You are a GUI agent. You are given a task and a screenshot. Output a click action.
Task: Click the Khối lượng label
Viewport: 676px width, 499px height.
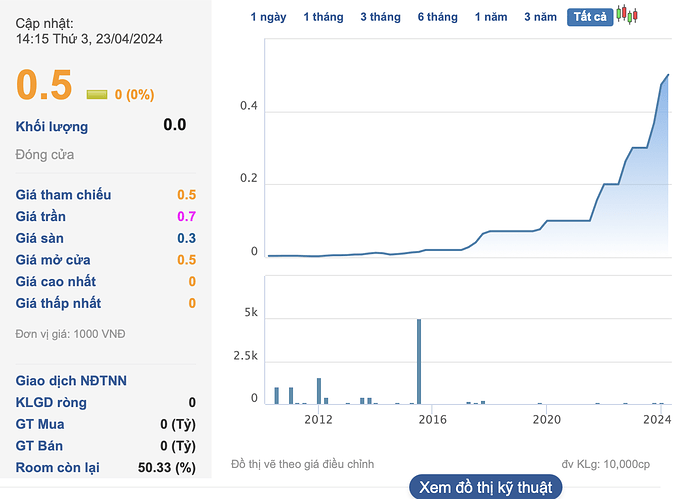[x=52, y=126]
